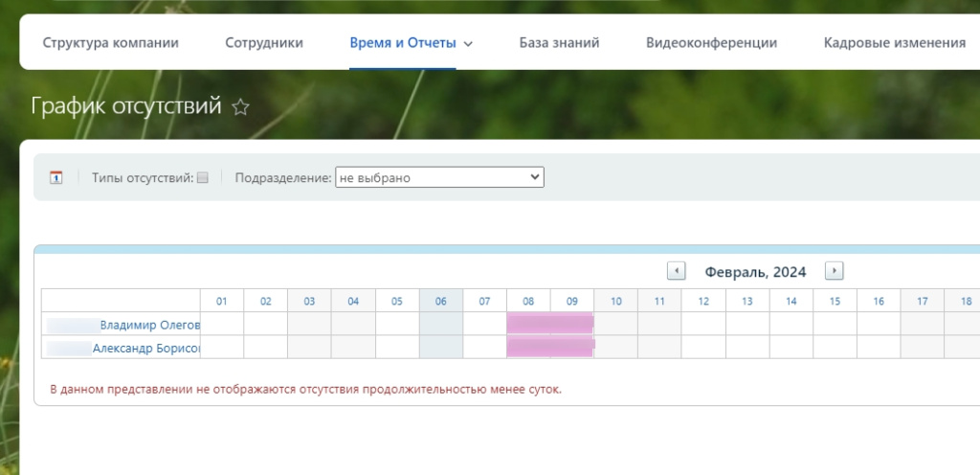Open the department selection dropdown
This screenshot has width=980, height=475.
[x=439, y=177]
